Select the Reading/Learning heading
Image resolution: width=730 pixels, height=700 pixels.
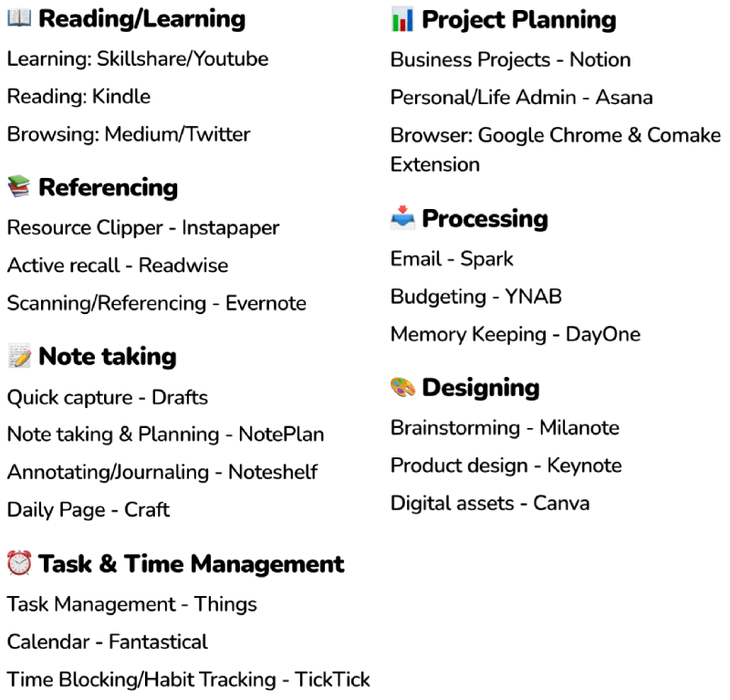[x=141, y=19]
